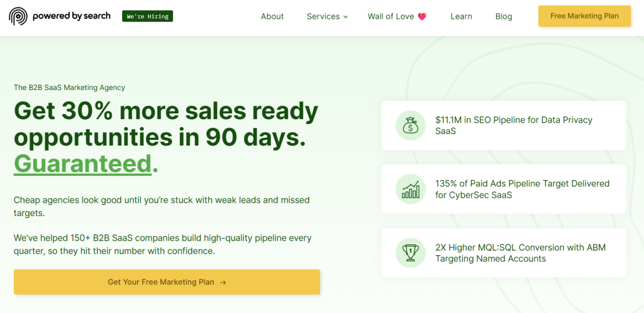Open the Services menu
Screen dimensions: 644x313
[323, 16]
